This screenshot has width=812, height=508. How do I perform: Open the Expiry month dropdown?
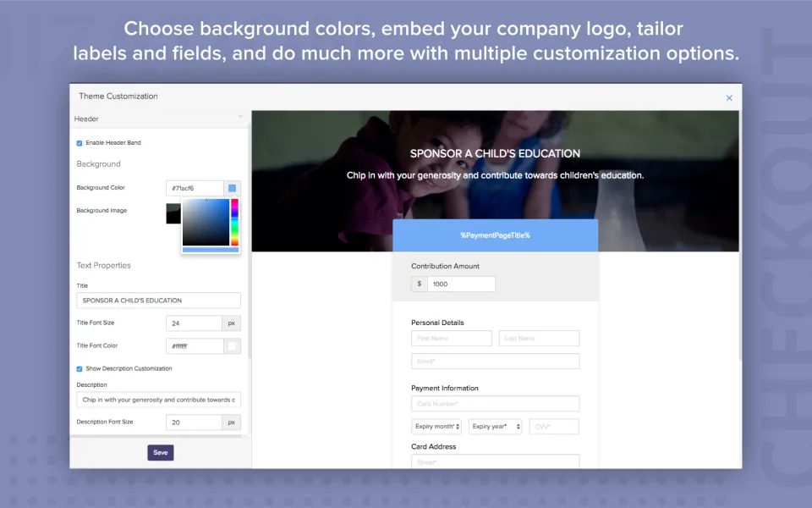click(436, 427)
